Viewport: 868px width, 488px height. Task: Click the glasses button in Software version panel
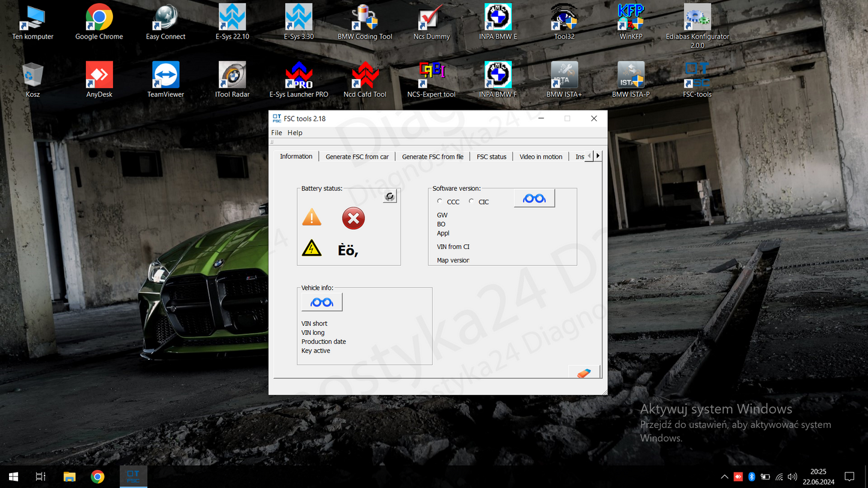[533, 197]
